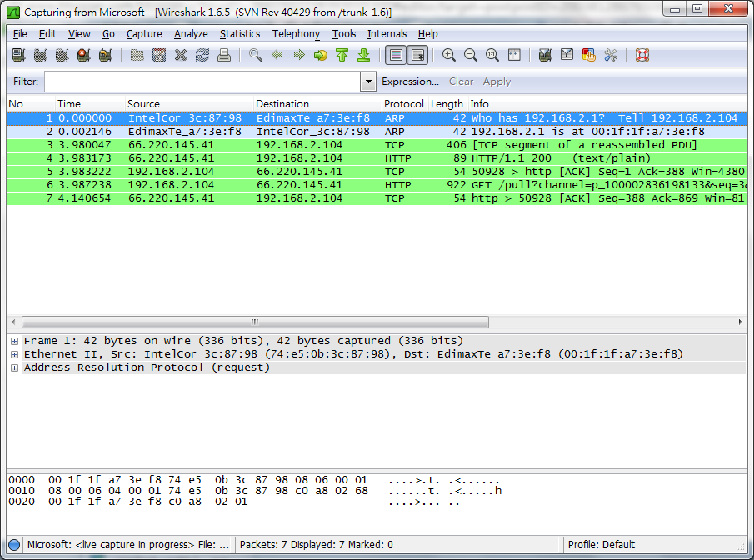Select packet 7 at time 4.140654
This screenshot has height=560, width=754.
coord(377,198)
